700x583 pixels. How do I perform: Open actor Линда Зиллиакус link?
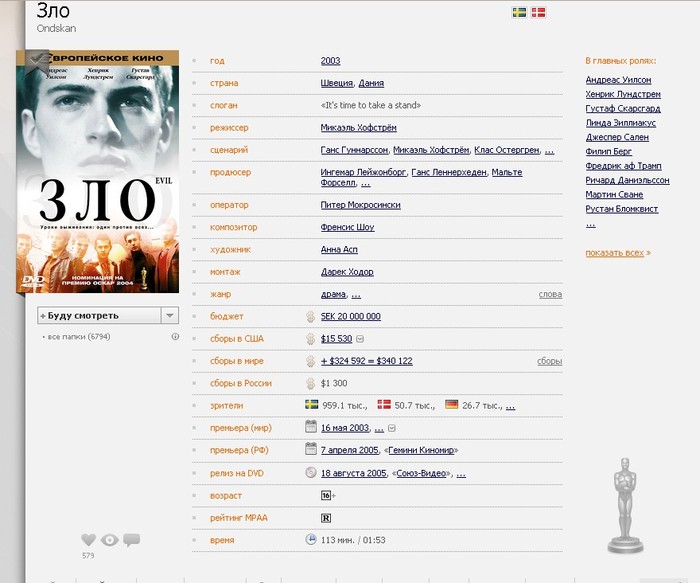(621, 123)
